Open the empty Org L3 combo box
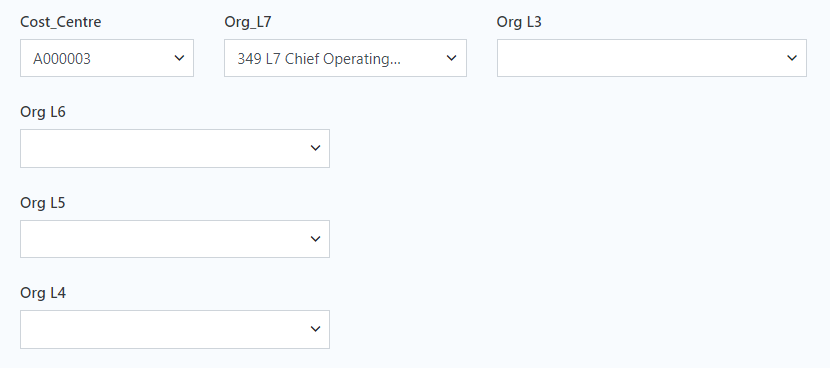 (652, 58)
